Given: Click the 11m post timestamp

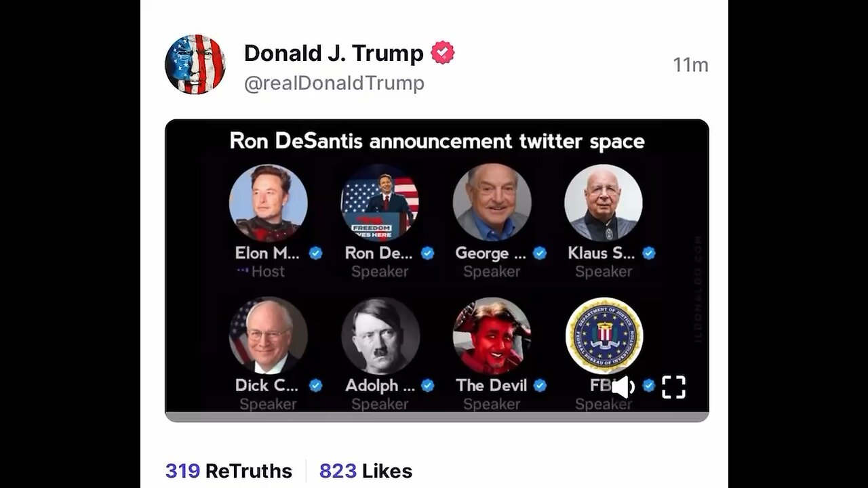Looking at the screenshot, I should 690,65.
